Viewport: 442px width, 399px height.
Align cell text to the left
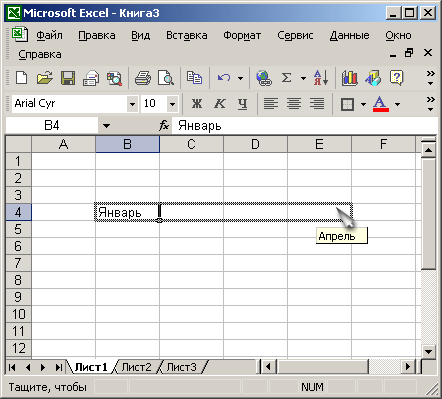[x=271, y=104]
